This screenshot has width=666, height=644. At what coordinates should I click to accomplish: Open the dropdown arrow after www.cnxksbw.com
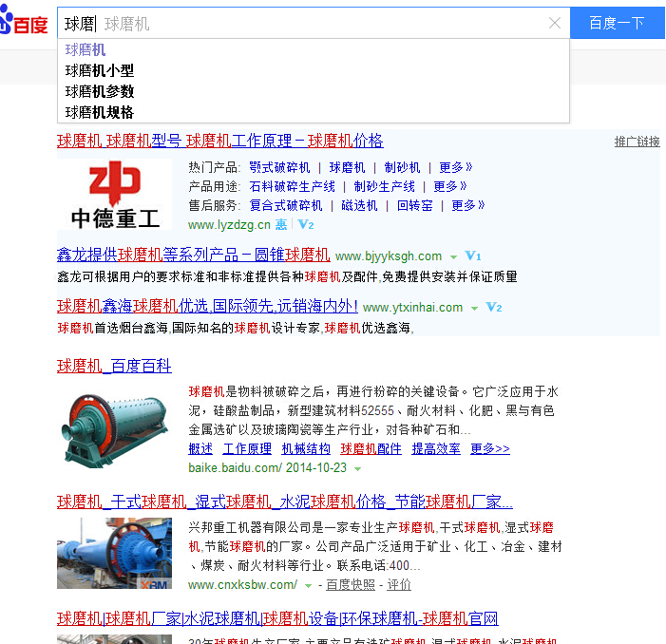308,585
